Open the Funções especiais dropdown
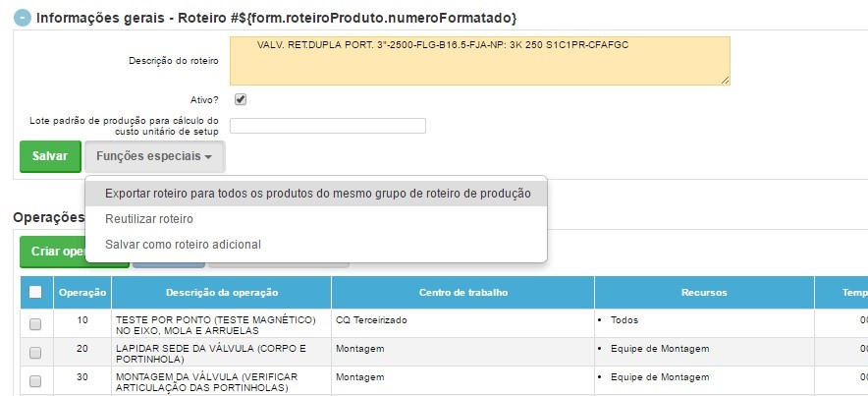The image size is (868, 396). tap(154, 157)
